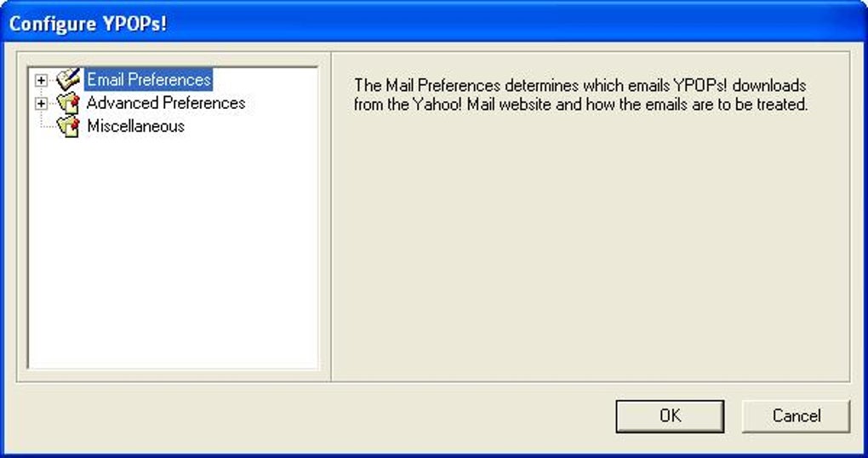Click the Configure YPOPs! title bar text
The image size is (868, 458).
click(x=88, y=25)
